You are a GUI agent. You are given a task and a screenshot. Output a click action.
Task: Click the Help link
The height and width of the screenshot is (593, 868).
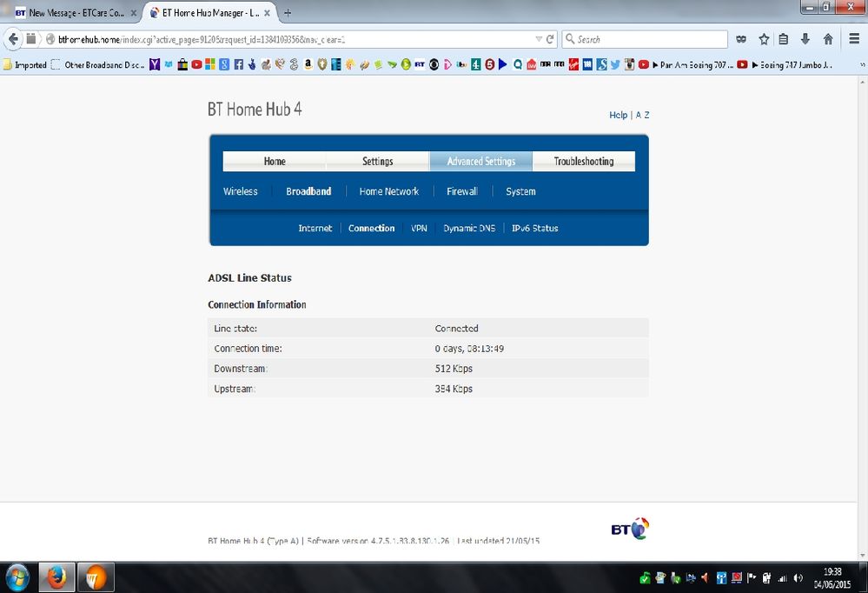point(618,115)
